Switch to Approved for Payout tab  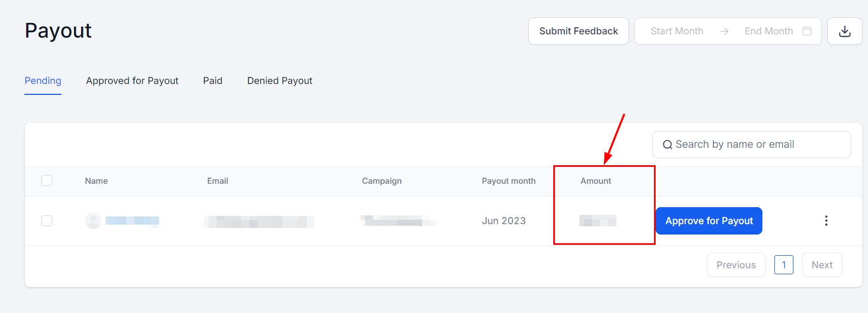[x=132, y=81]
